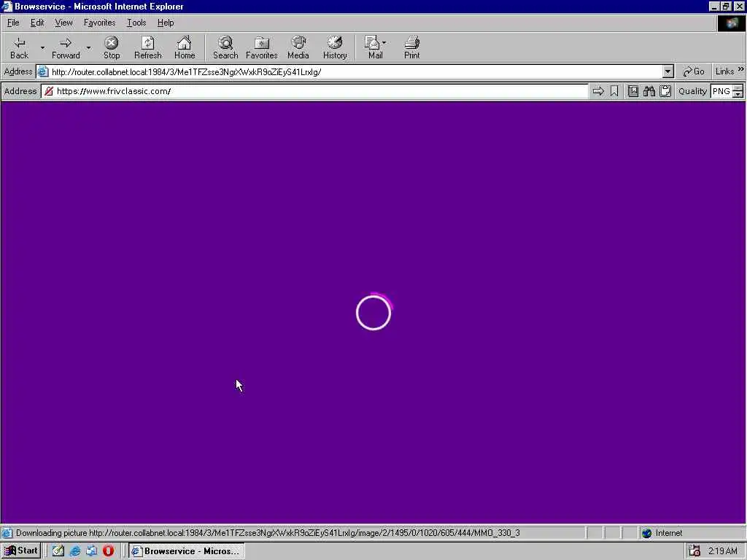Image resolution: width=747 pixels, height=560 pixels.
Task: Open first quick launch notepad icon
Action: [x=58, y=551]
